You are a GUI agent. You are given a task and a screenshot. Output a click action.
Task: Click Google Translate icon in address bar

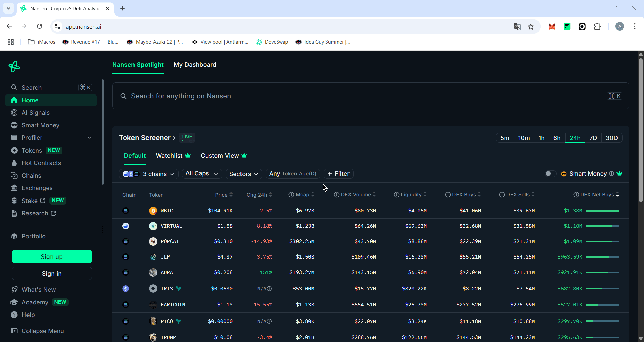[517, 27]
